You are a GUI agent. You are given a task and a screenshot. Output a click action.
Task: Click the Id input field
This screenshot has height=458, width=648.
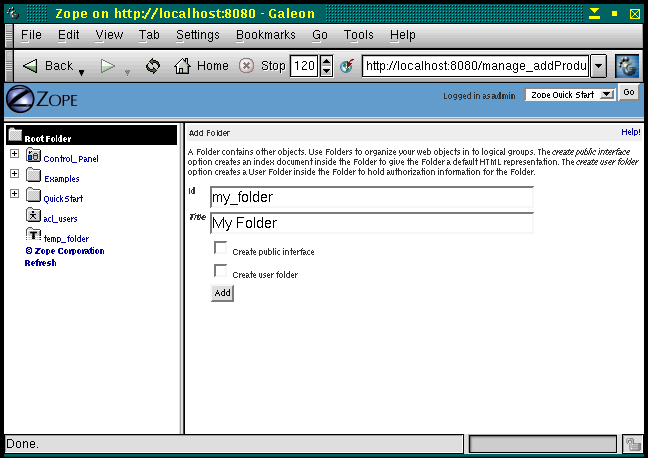(x=372, y=197)
